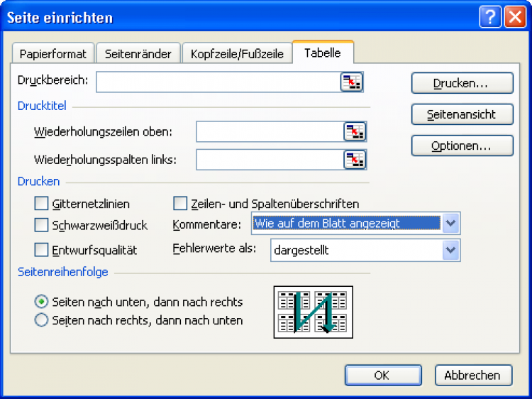Click the page order preview image

coord(313,311)
